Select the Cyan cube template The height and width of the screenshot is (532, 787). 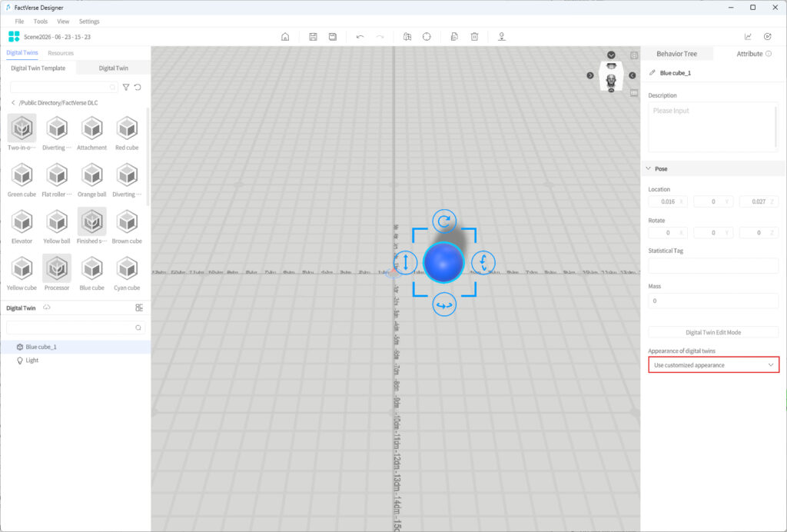pyautogui.click(x=127, y=272)
